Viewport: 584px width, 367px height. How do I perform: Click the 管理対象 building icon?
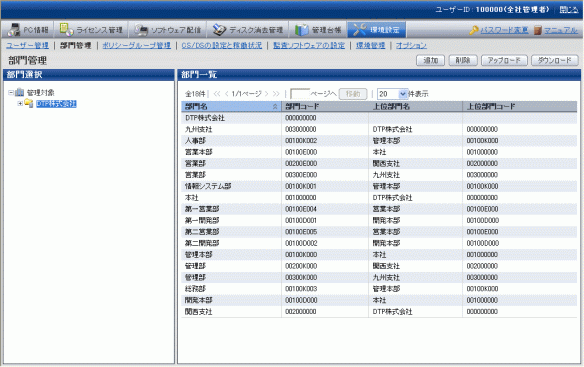pos(19,92)
